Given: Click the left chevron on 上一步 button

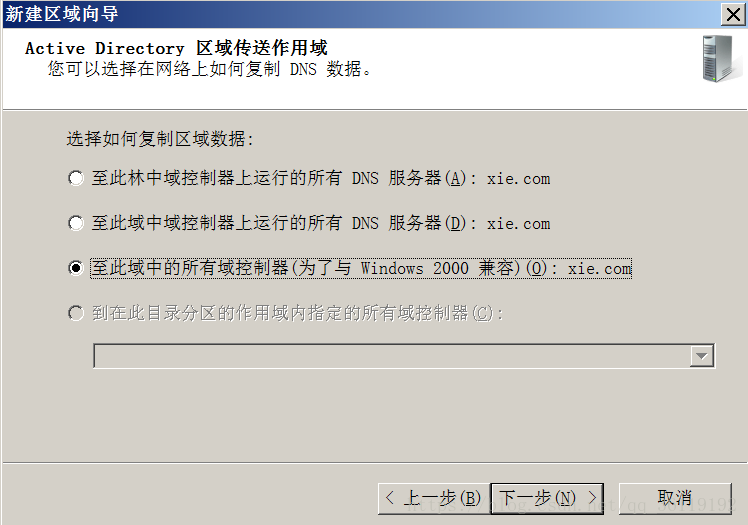Looking at the screenshot, I should [x=390, y=498].
